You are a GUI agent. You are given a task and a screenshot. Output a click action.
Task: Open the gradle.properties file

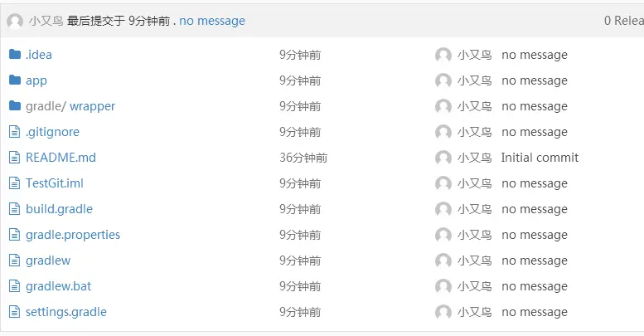(73, 235)
